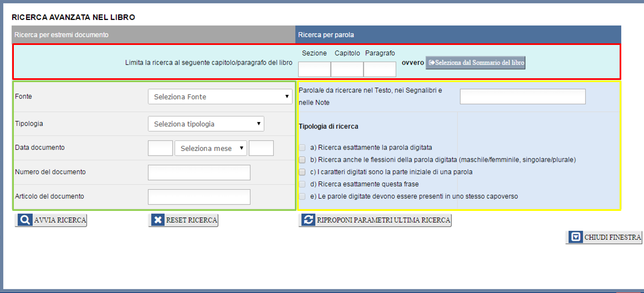Tick option d) ricerca esattamente questa frase
The width and height of the screenshot is (644, 293).
coord(302,184)
